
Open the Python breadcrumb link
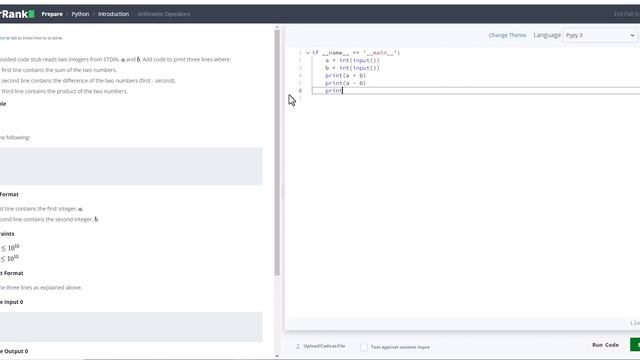[80, 14]
